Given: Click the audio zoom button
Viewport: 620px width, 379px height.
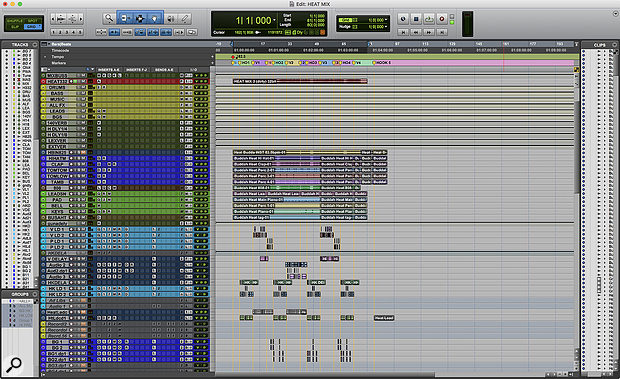Looking at the screenshot, I should click(61, 19).
